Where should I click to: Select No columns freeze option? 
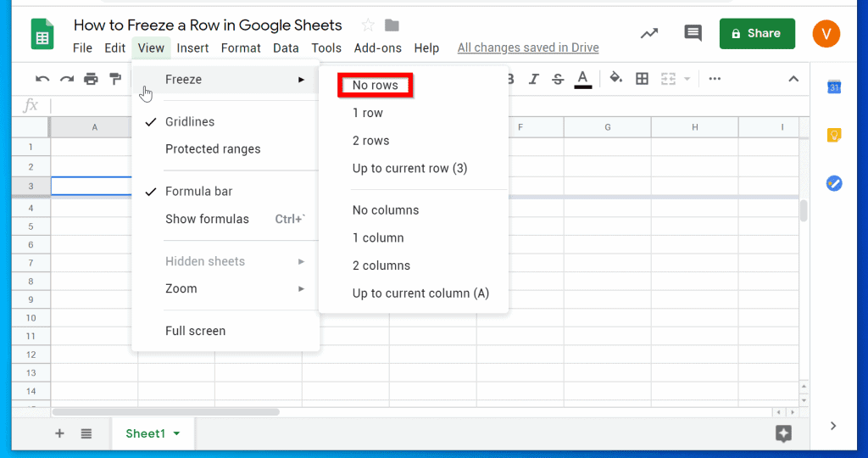pos(413,210)
